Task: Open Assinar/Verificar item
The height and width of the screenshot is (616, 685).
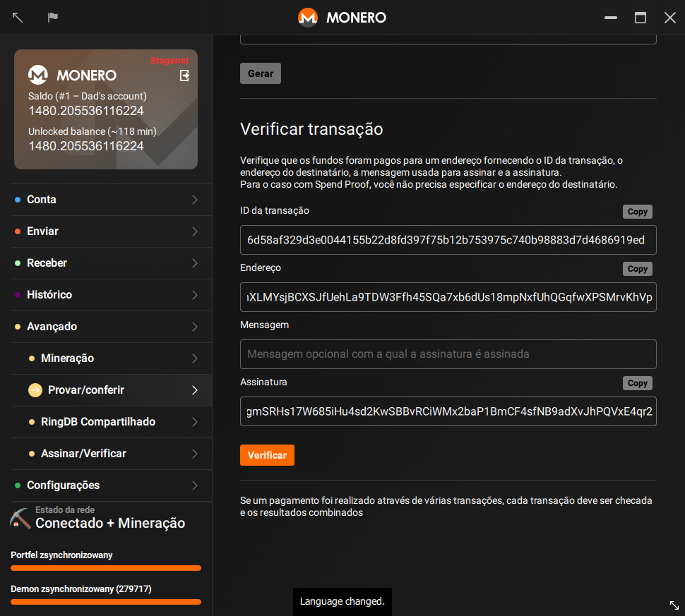Action: point(112,454)
